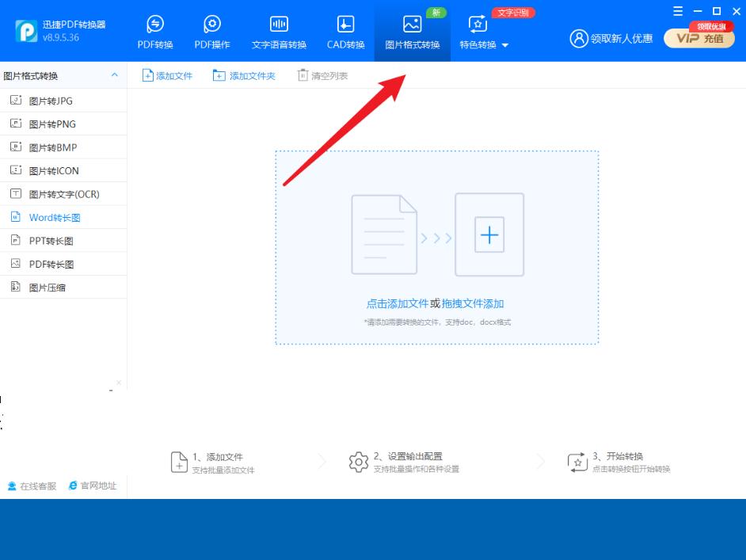The height and width of the screenshot is (560, 746).
Task: Open the PDF转换 tab icon
Action: point(155,24)
